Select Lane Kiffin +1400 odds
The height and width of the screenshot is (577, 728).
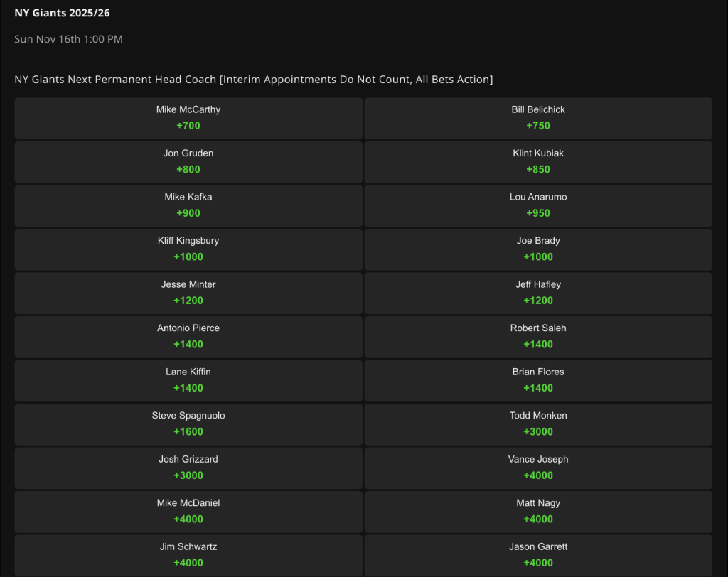188,380
